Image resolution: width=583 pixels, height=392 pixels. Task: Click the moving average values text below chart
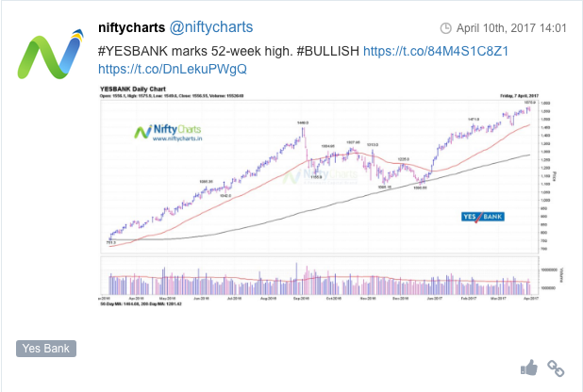(141, 304)
